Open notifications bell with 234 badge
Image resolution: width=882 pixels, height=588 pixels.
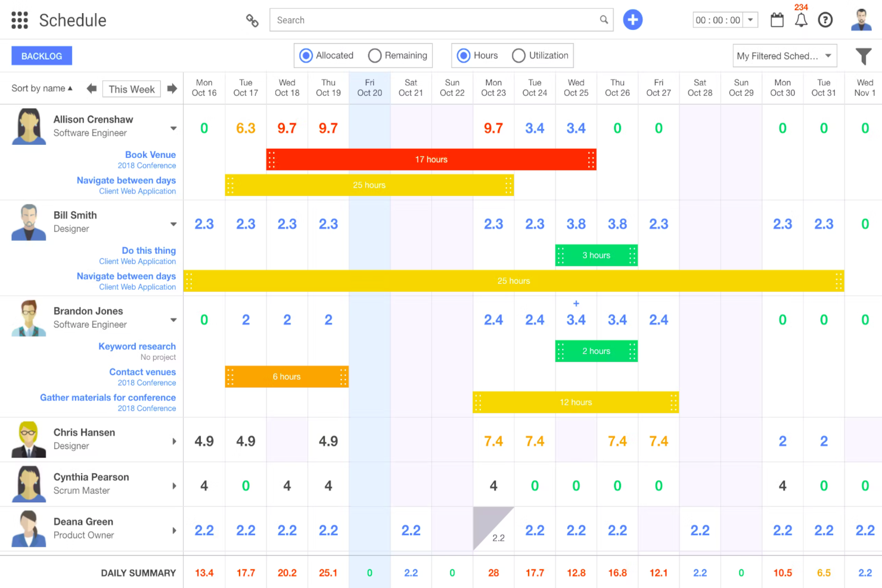point(801,20)
